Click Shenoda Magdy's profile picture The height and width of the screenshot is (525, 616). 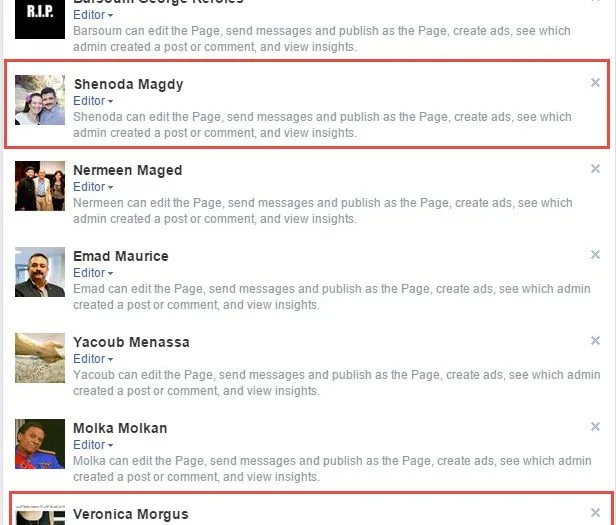tap(40, 101)
